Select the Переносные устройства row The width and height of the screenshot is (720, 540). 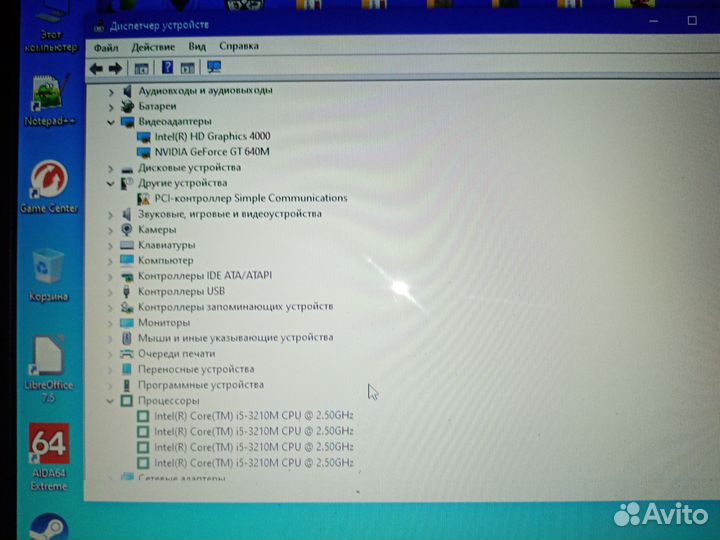click(187, 369)
